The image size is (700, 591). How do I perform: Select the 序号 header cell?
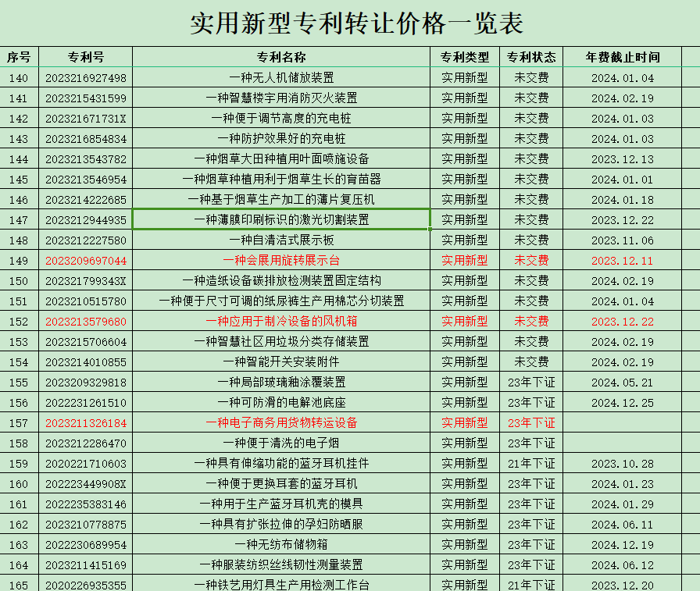tap(19, 57)
